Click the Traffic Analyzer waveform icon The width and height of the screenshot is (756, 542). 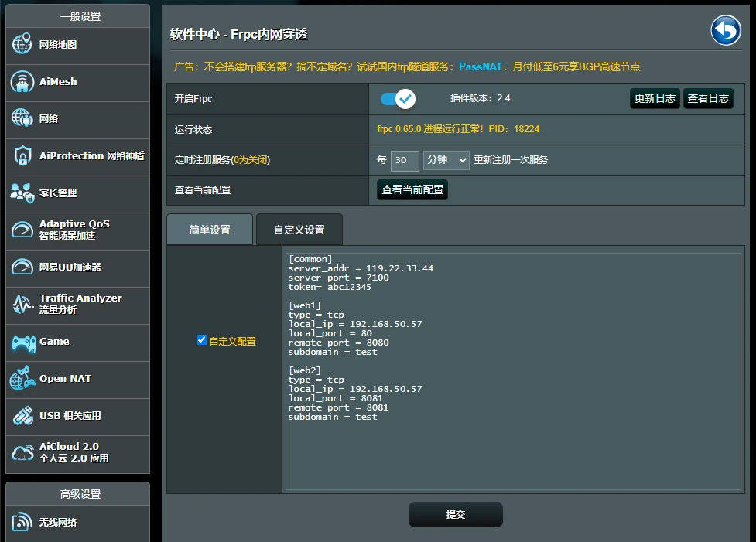coord(22,304)
